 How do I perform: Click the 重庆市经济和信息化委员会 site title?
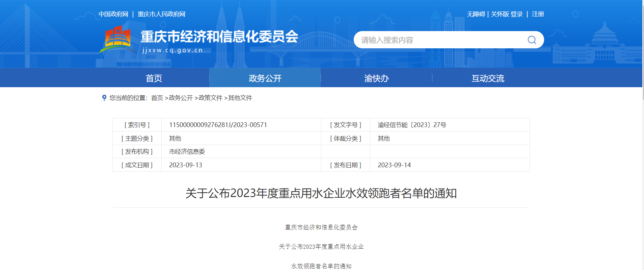(x=219, y=36)
